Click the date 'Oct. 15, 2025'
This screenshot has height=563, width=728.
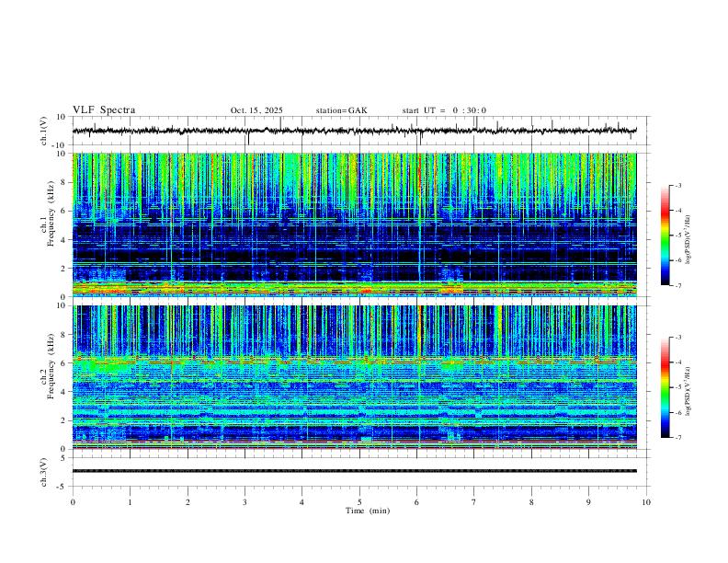256,110
